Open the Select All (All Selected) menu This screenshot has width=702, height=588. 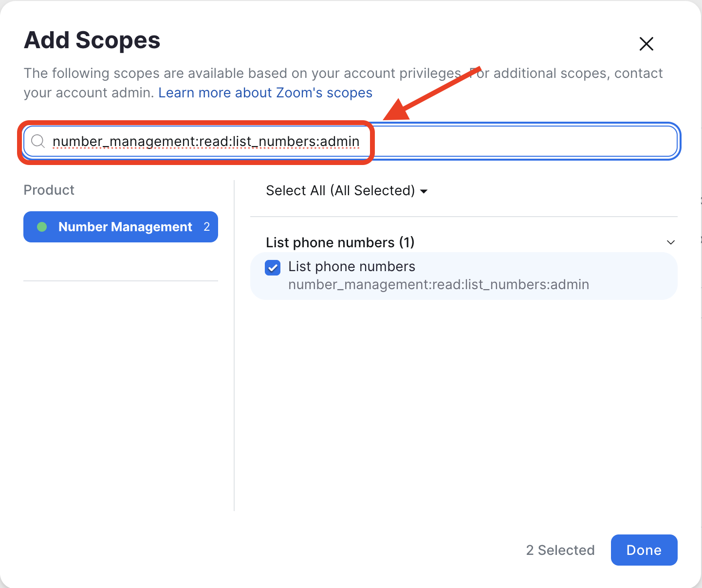(x=347, y=190)
